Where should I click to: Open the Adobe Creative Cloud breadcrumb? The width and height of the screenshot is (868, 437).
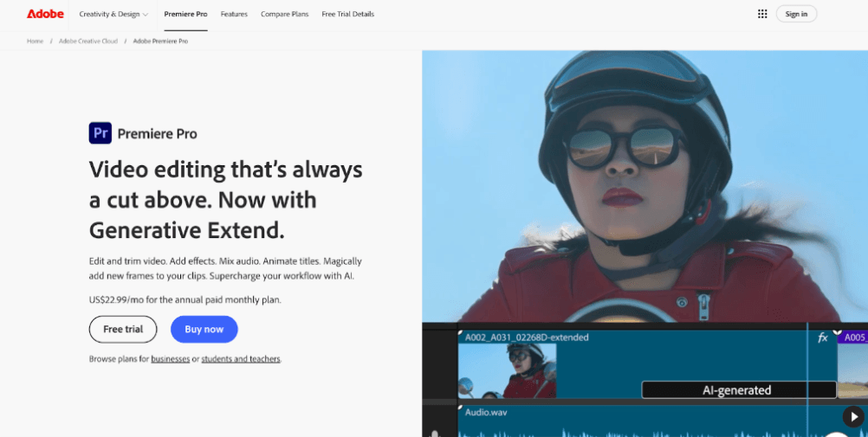coord(88,41)
